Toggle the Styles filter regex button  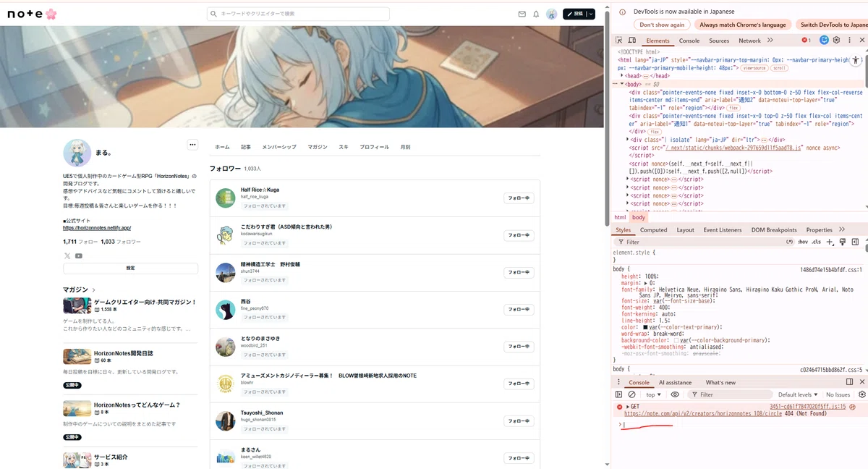click(790, 242)
